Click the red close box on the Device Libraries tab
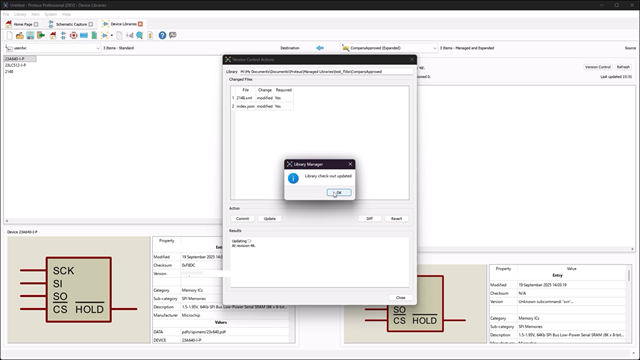640x360 pixels. pos(140,24)
